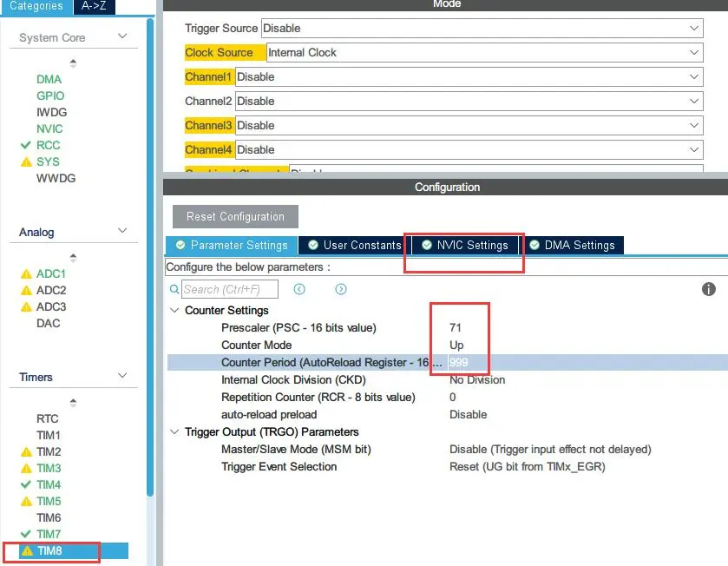728x566 pixels.
Task: Open SYS in the System Core list
Action: [48, 161]
